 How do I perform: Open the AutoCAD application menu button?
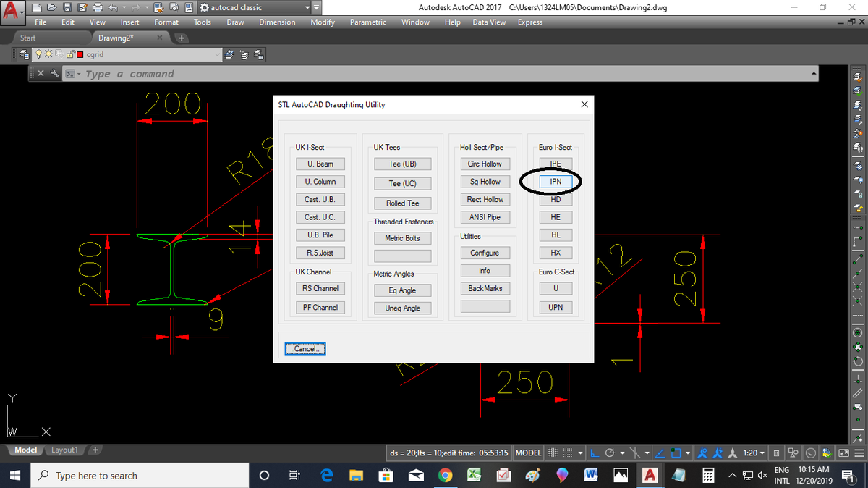(x=12, y=11)
